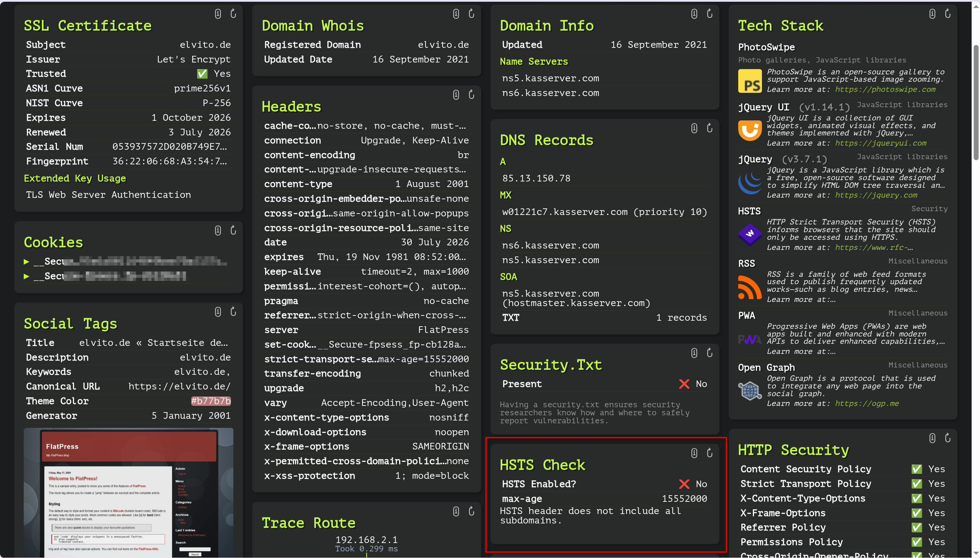
Task: Click the set-cookie header row
Action: (366, 344)
